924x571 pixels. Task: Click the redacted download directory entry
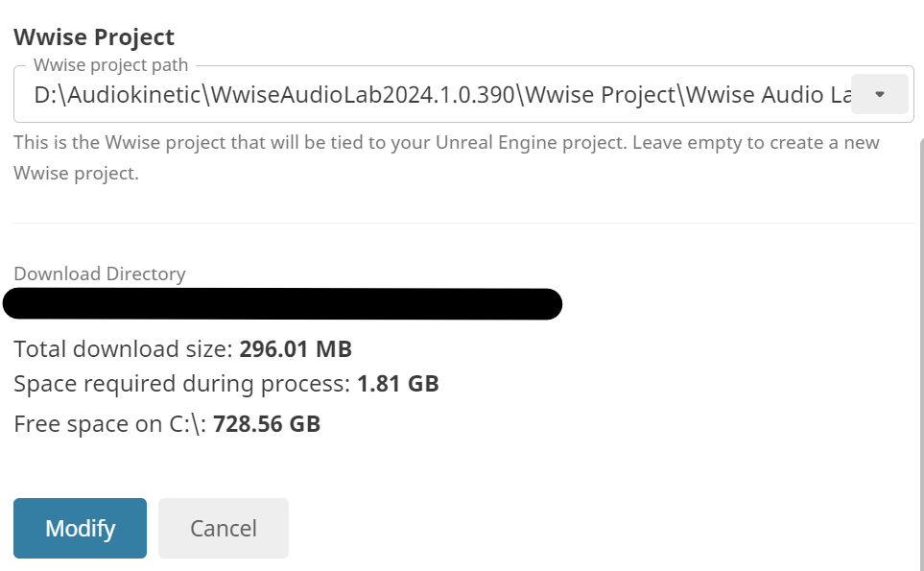click(283, 303)
